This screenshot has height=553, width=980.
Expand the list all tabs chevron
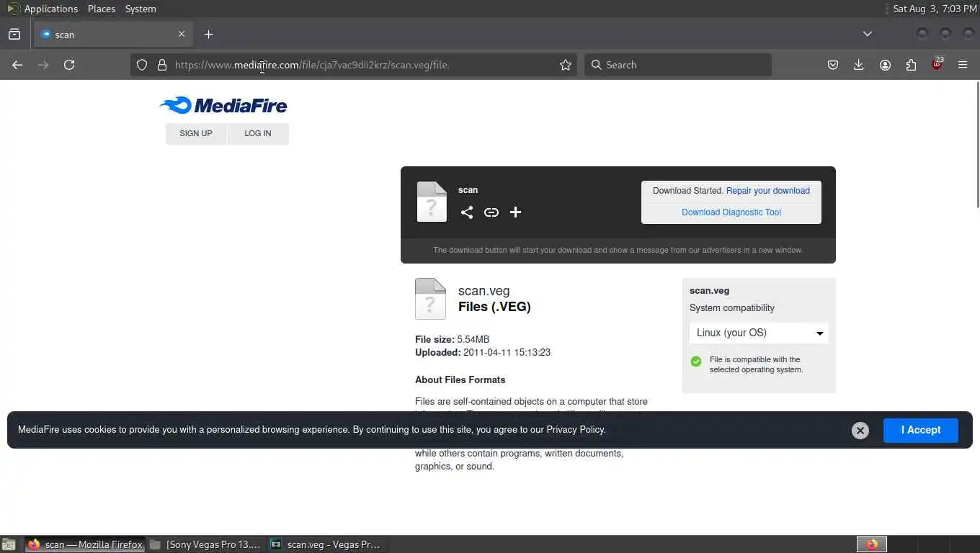[x=868, y=34]
